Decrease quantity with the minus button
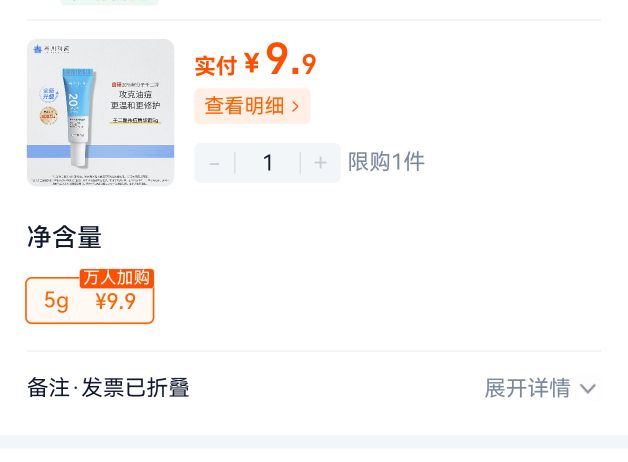628x462 pixels. [214, 163]
